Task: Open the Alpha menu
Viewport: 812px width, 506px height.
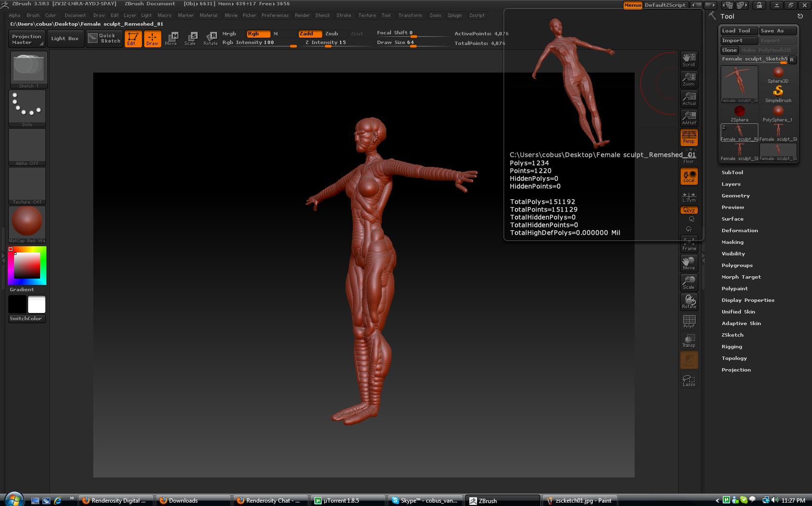Action: click(x=14, y=15)
